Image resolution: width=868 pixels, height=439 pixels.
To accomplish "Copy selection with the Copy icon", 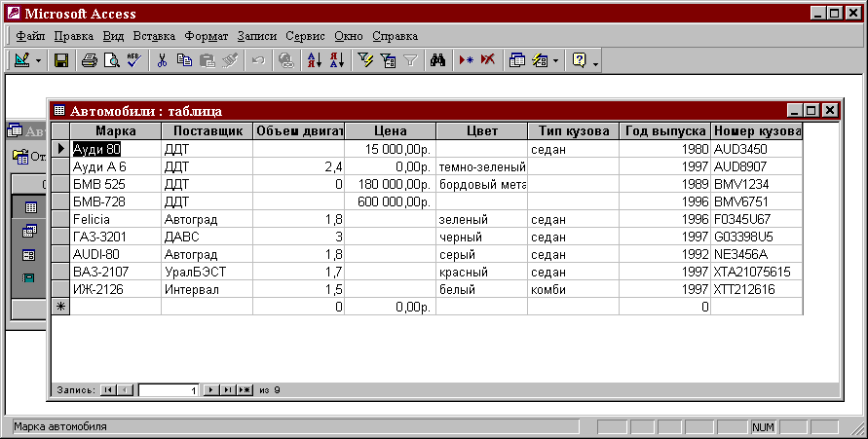I will (x=184, y=59).
